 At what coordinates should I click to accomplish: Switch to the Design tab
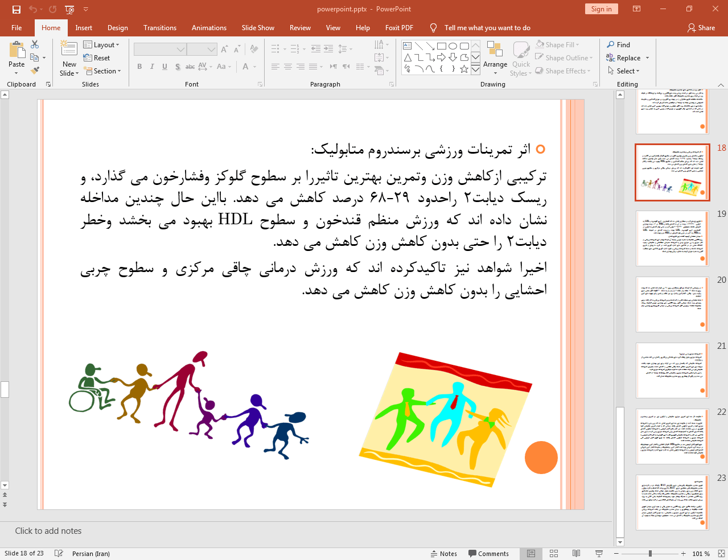tap(118, 28)
